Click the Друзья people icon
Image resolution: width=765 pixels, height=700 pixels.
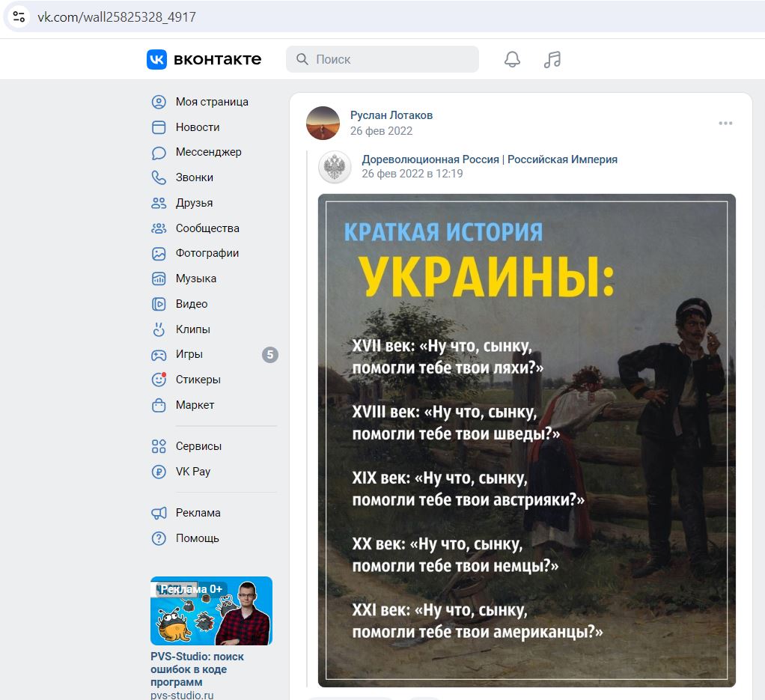point(159,203)
